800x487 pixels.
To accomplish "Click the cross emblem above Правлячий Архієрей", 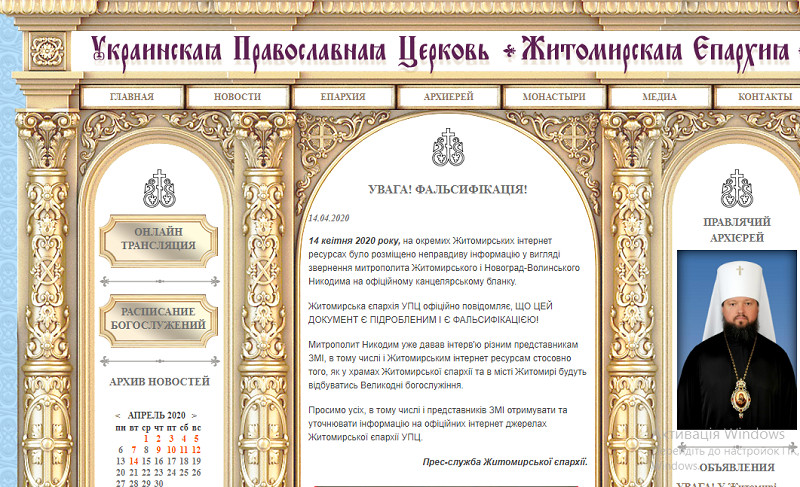I will (736, 188).
